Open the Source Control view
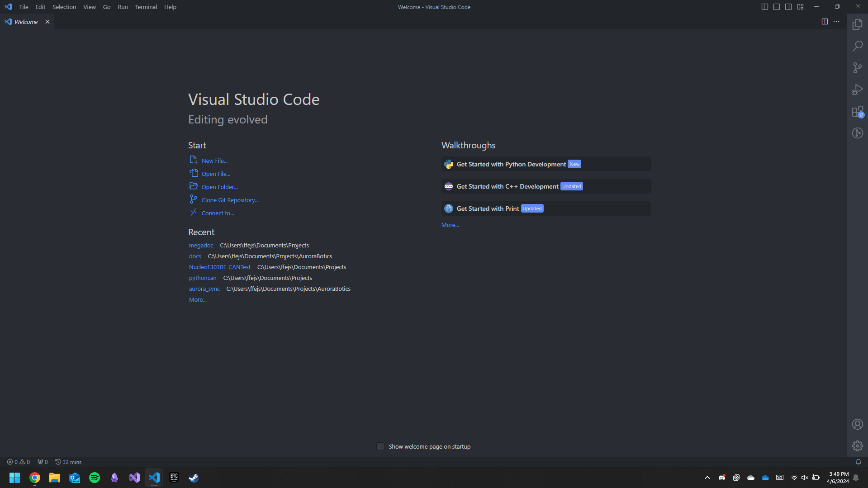Screen dimensions: 868x488 (x=857, y=67)
